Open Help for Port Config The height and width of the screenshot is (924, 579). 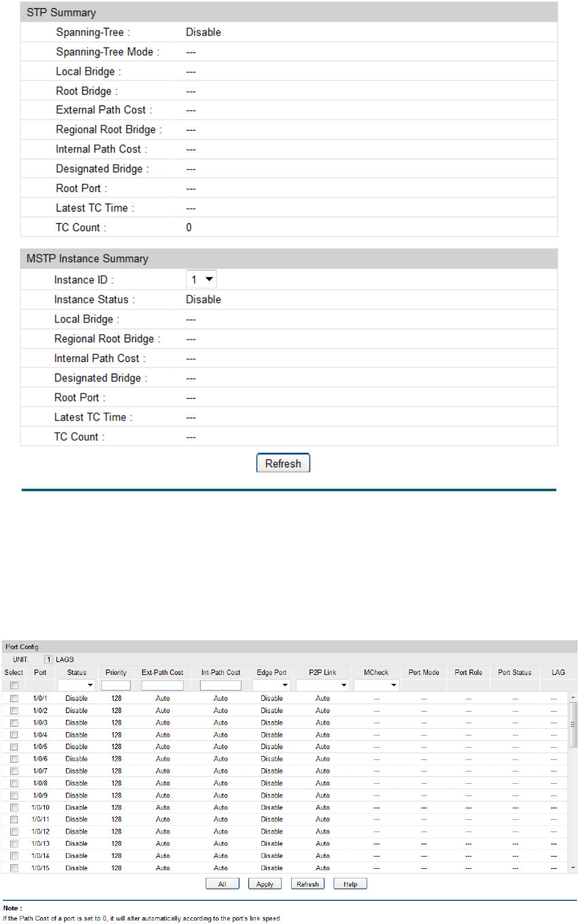[x=350, y=884]
